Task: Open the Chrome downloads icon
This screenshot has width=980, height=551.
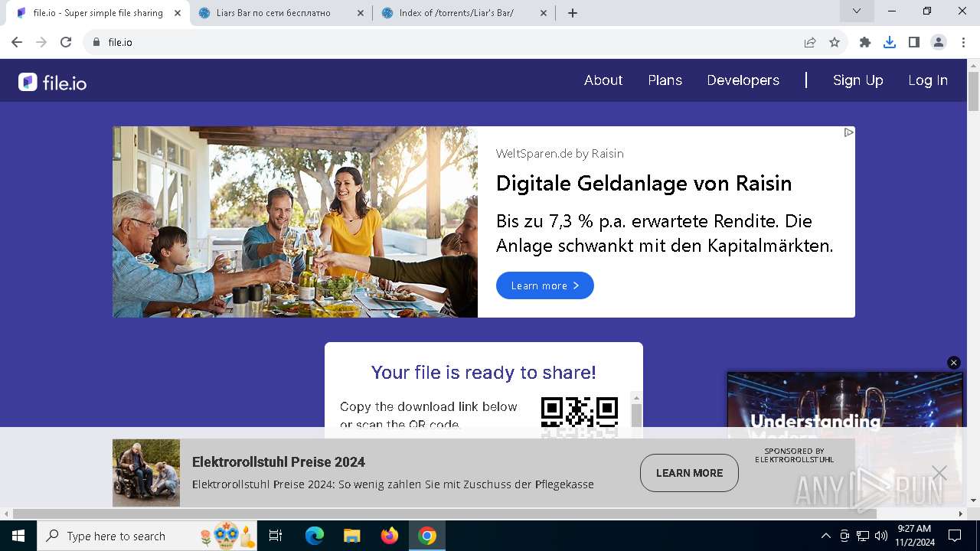Action: point(890,42)
